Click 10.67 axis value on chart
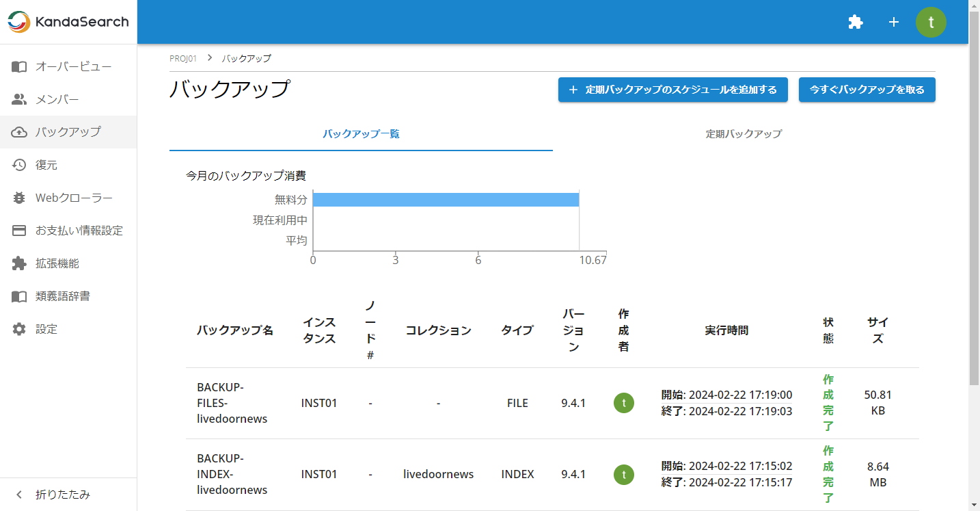The image size is (980, 511). (593, 260)
